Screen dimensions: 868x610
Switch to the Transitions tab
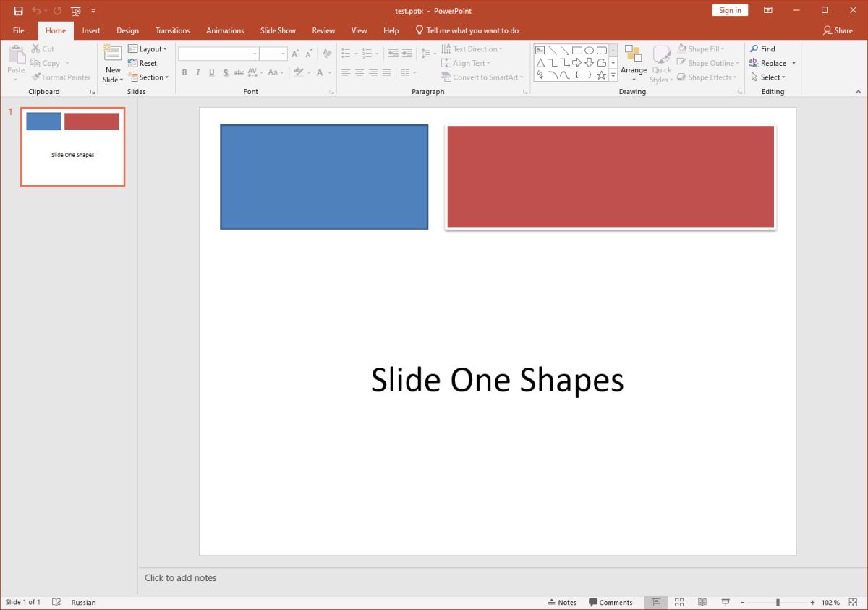click(x=173, y=30)
